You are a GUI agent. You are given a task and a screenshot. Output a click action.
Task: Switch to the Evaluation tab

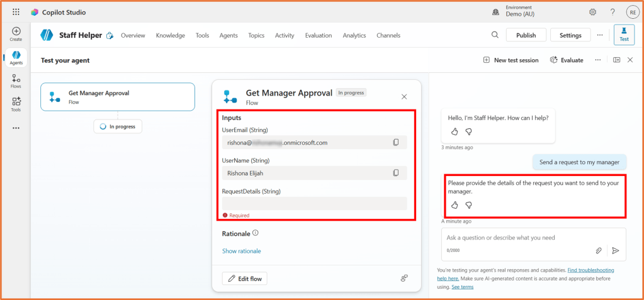[x=319, y=36]
